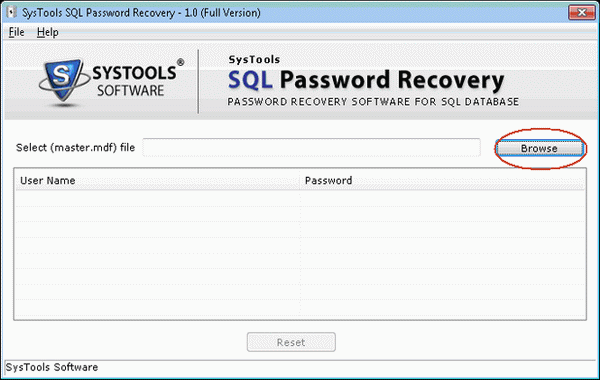Image resolution: width=600 pixels, height=380 pixels.
Task: Select the first empty User Name row
Action: [157, 199]
